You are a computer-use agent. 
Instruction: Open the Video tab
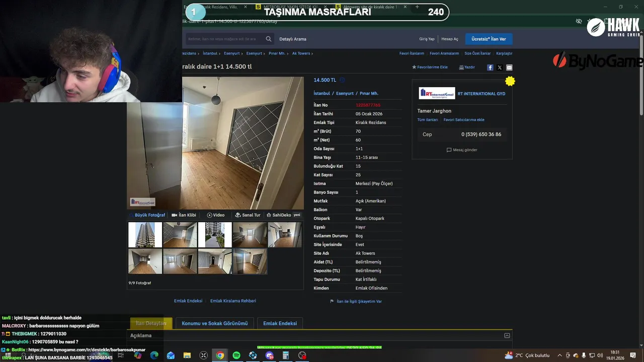coord(216,215)
